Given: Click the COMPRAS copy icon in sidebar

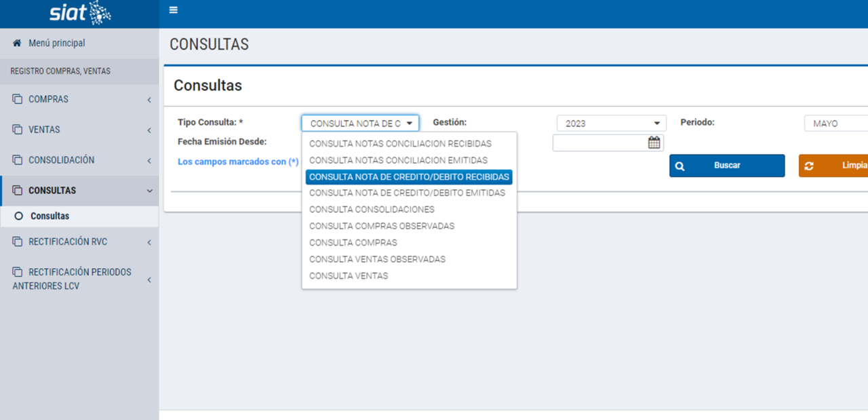Looking at the screenshot, I should coord(17,99).
